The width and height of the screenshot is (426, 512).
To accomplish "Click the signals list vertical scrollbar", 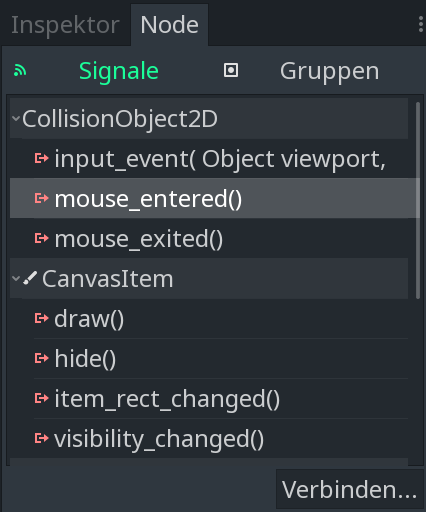I will point(418,201).
